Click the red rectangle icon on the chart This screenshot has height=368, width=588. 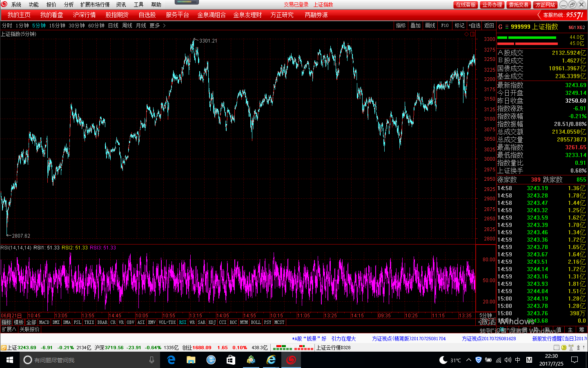pyautogui.click(x=472, y=34)
